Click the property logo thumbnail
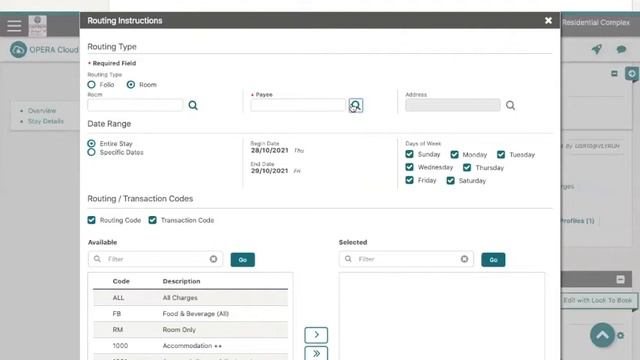 pyautogui.click(x=38, y=26)
